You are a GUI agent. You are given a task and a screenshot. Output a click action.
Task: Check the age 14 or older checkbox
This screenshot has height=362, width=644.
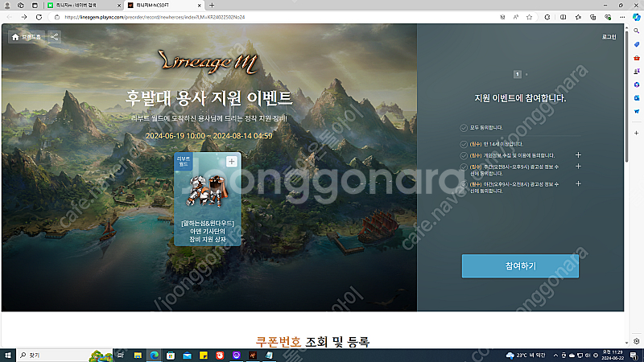coord(464,145)
